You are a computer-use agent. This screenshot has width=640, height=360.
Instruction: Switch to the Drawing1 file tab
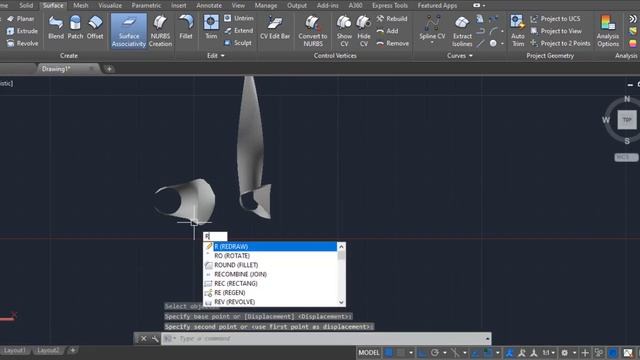56,69
